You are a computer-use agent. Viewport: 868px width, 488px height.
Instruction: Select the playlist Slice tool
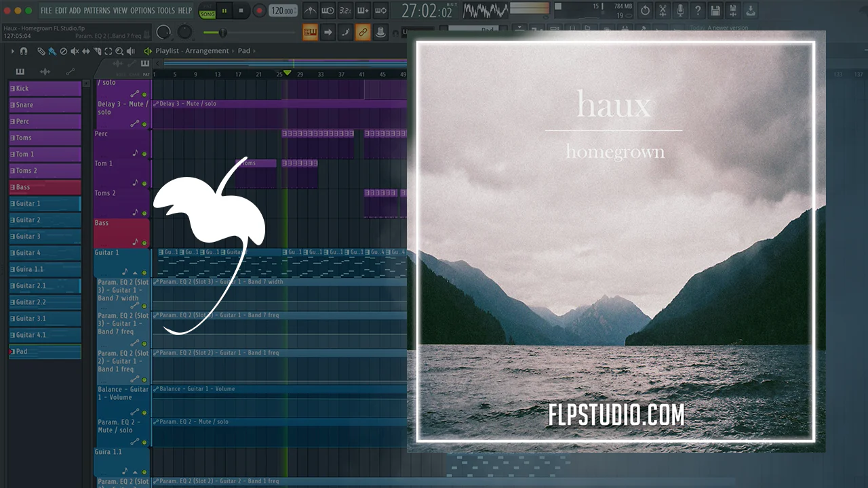click(x=97, y=51)
